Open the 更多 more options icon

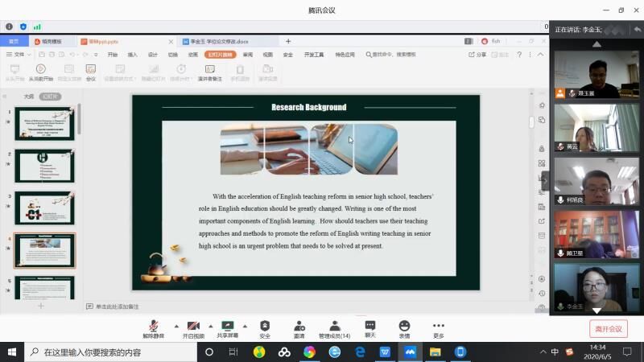click(439, 327)
